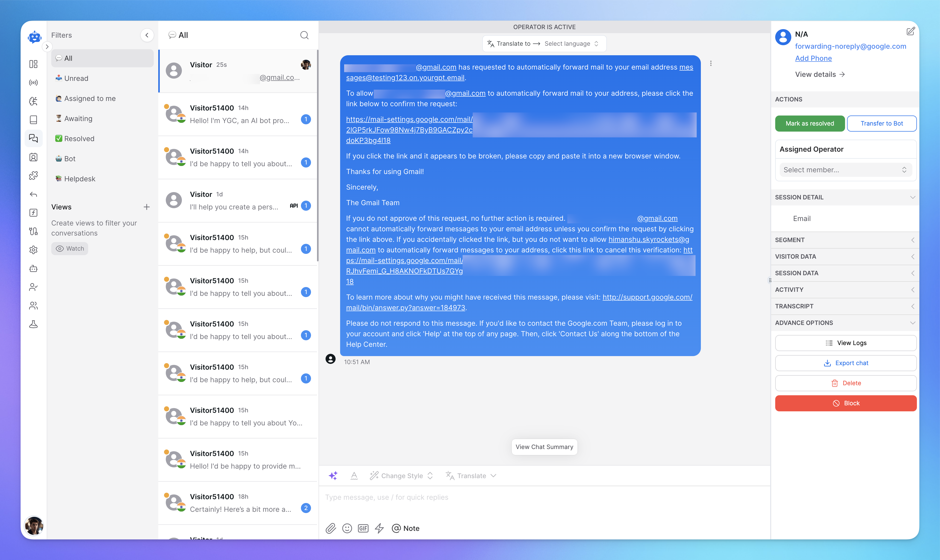The image size is (940, 560).
Task: Open the team members icon in sidebar
Action: pos(34,306)
